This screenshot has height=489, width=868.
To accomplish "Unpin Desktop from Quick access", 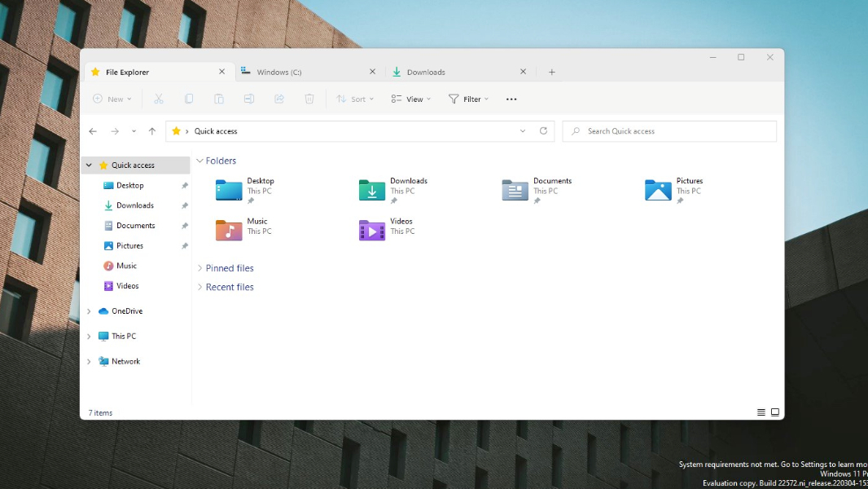I will 185,185.
